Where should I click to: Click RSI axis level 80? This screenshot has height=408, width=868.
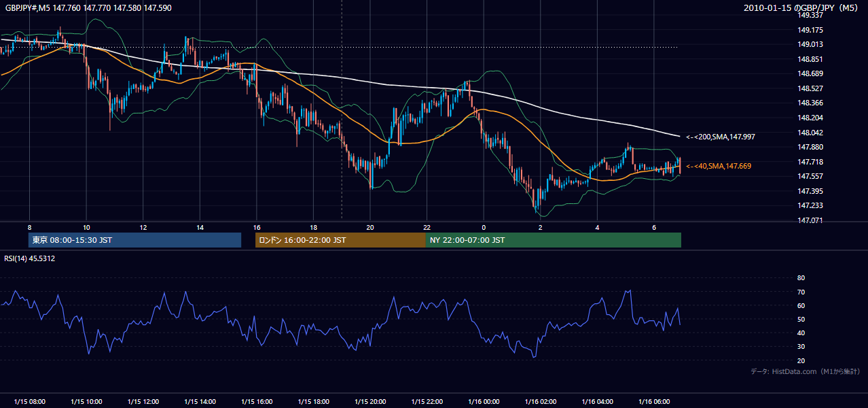pyautogui.click(x=801, y=278)
